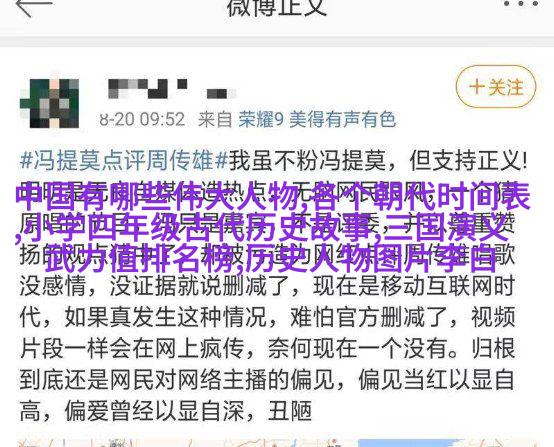Tap purple overlay line 武力值排名榜
The width and height of the screenshot is (554, 447).
142,259
